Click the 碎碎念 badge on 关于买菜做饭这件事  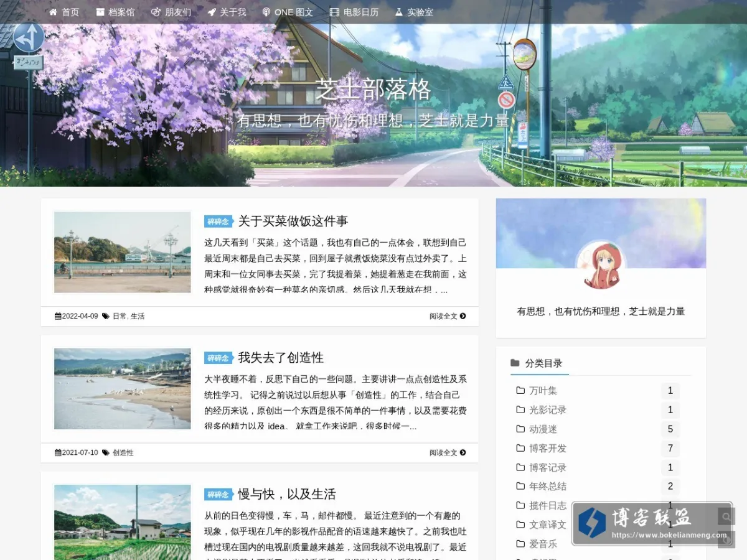pyautogui.click(x=218, y=222)
